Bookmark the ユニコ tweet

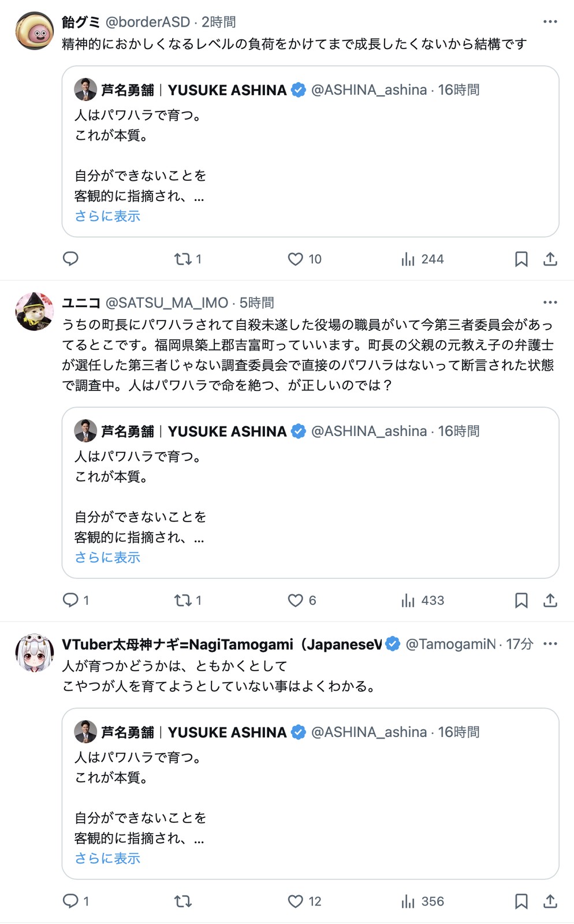(x=521, y=601)
